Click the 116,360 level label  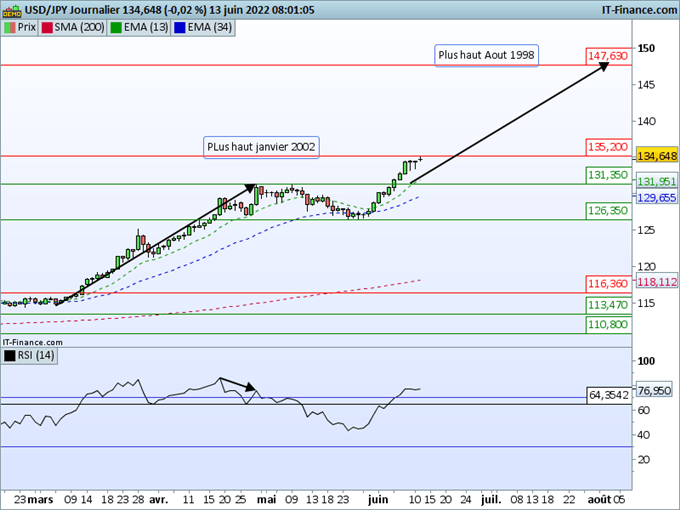coord(608,284)
